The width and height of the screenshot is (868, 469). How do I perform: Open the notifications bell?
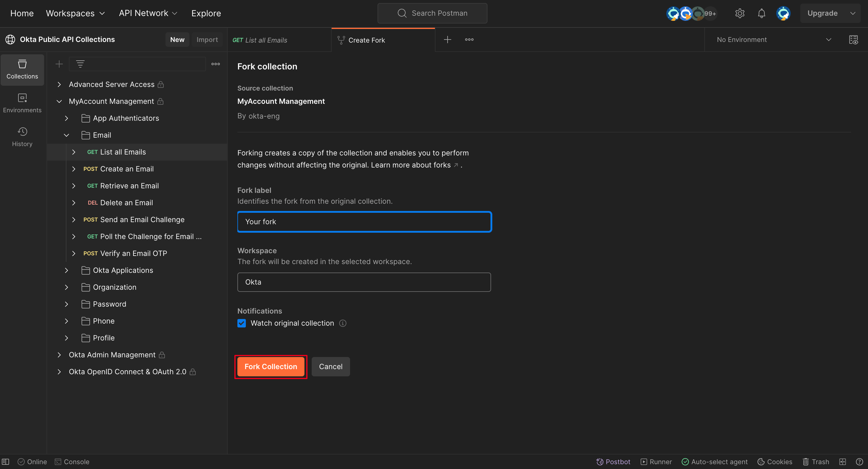(x=761, y=13)
